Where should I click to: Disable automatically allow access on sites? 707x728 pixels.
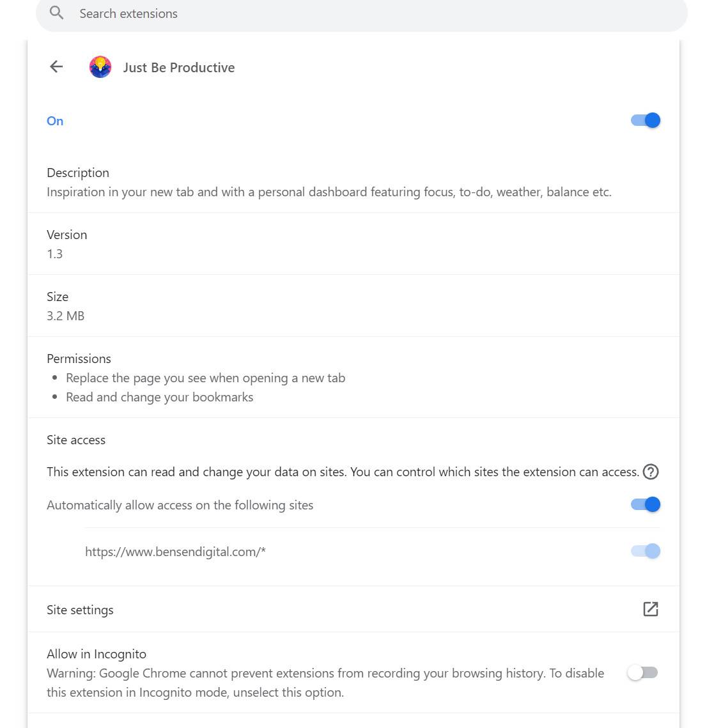(x=645, y=504)
